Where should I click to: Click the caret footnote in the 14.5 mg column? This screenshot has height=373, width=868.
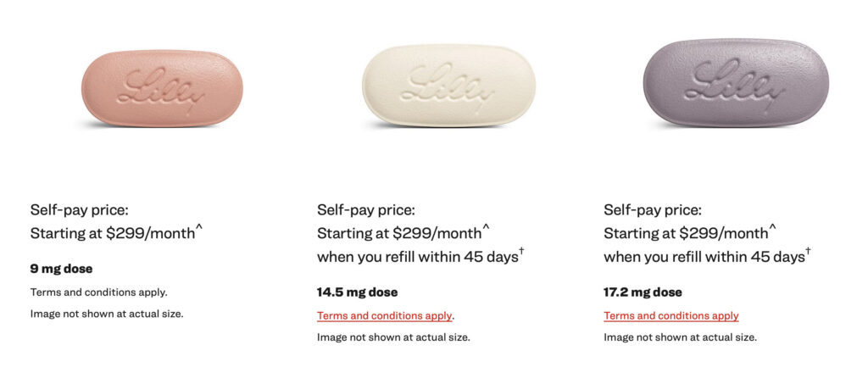pyautogui.click(x=486, y=227)
